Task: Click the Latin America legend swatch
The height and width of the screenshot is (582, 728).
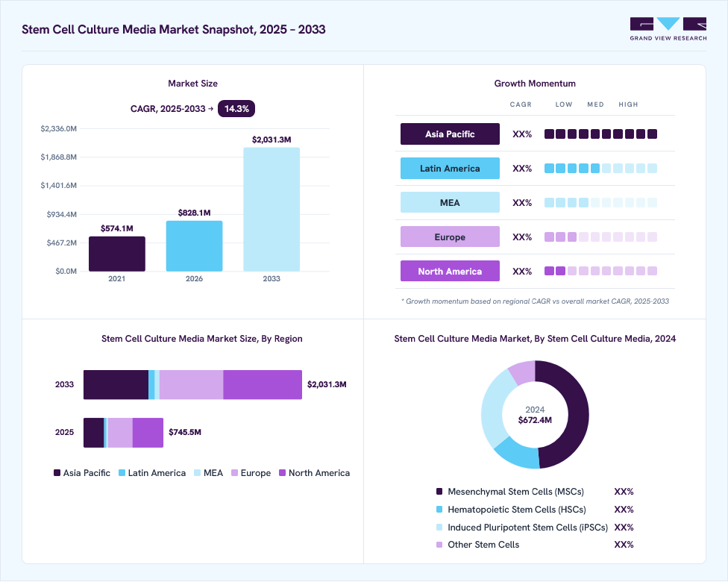Action: (122, 473)
